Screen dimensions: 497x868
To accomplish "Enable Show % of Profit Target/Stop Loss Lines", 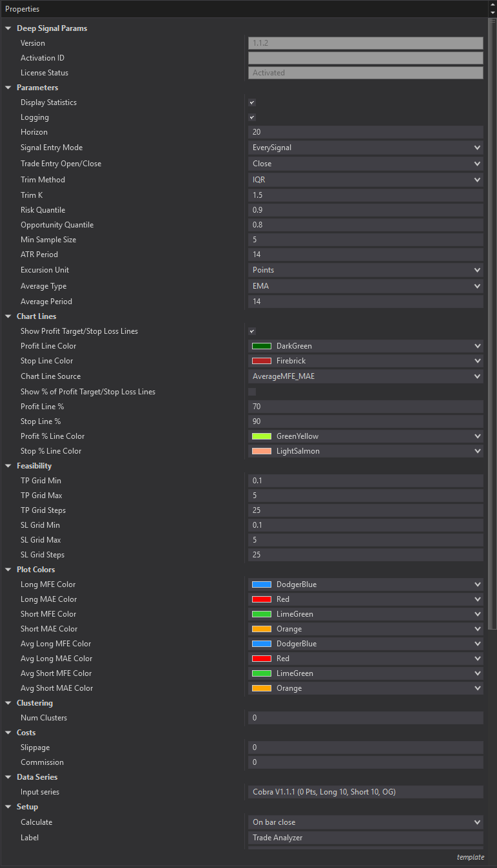I will point(252,392).
